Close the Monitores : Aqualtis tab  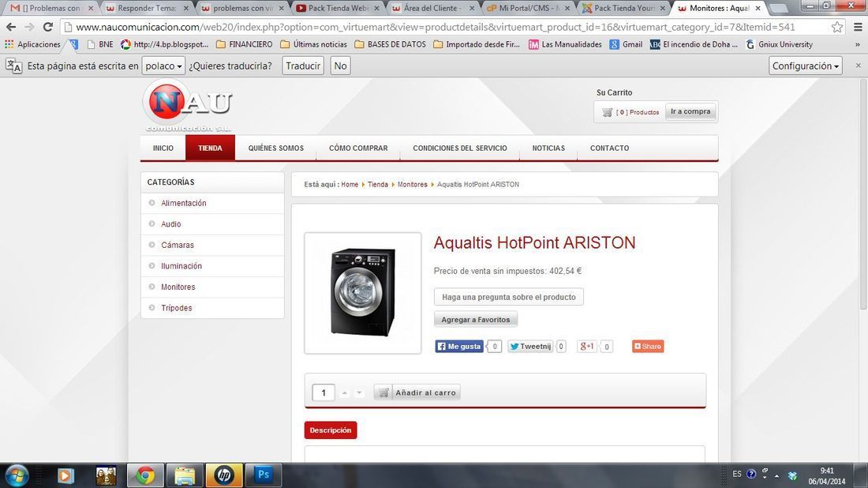pyautogui.click(x=758, y=9)
